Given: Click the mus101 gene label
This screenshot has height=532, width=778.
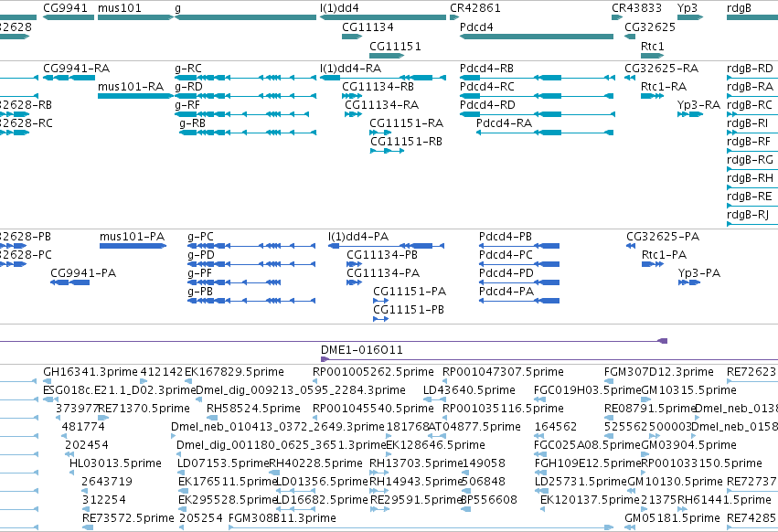Looking at the screenshot, I should [x=120, y=8].
